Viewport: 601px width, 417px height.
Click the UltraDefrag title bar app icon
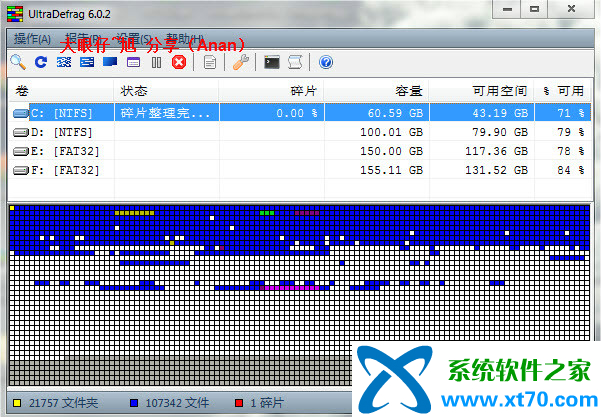point(15,14)
